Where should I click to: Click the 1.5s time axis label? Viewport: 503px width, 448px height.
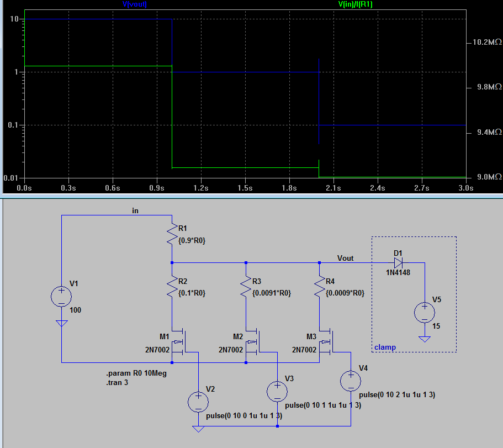point(245,188)
